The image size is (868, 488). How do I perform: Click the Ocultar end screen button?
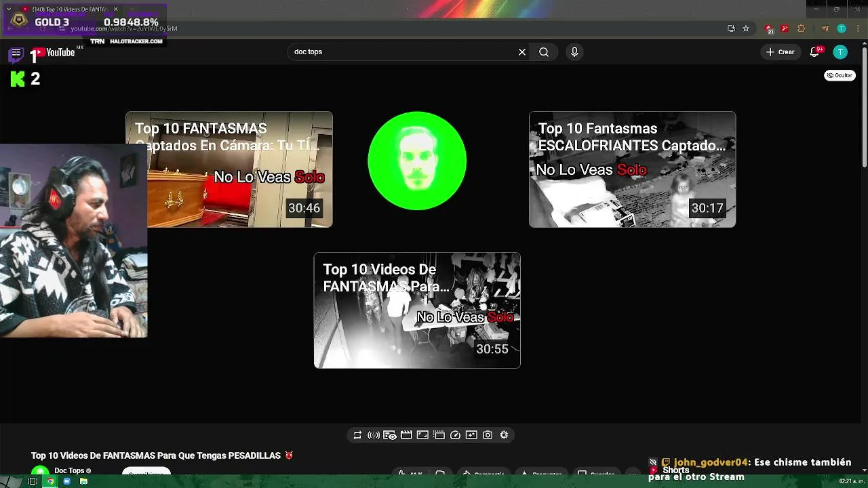[840, 75]
